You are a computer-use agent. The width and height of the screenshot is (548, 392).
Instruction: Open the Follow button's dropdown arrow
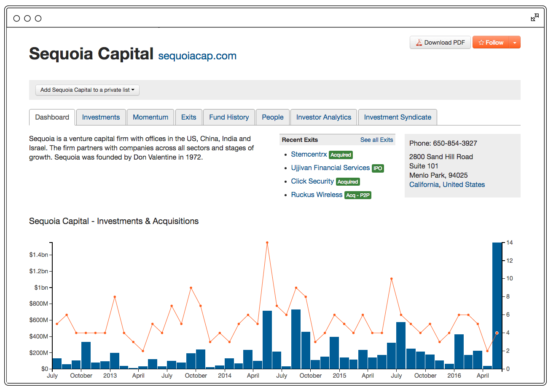(x=515, y=43)
